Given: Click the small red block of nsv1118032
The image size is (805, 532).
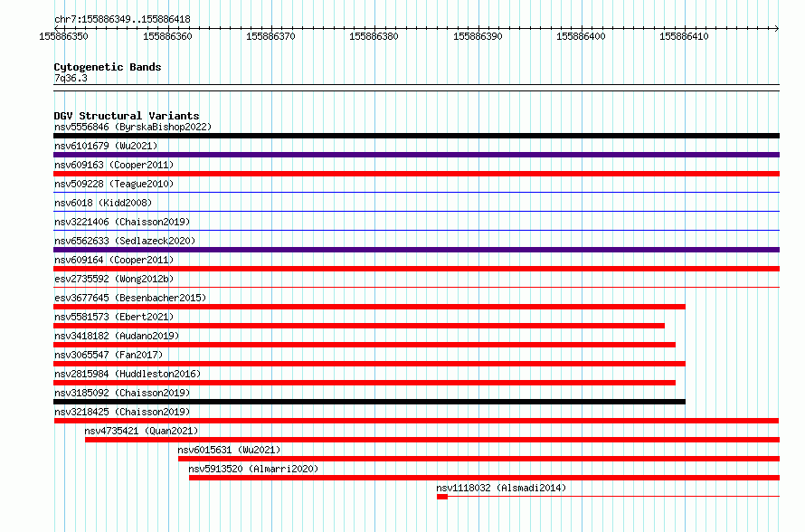Looking at the screenshot, I should 442,497.
